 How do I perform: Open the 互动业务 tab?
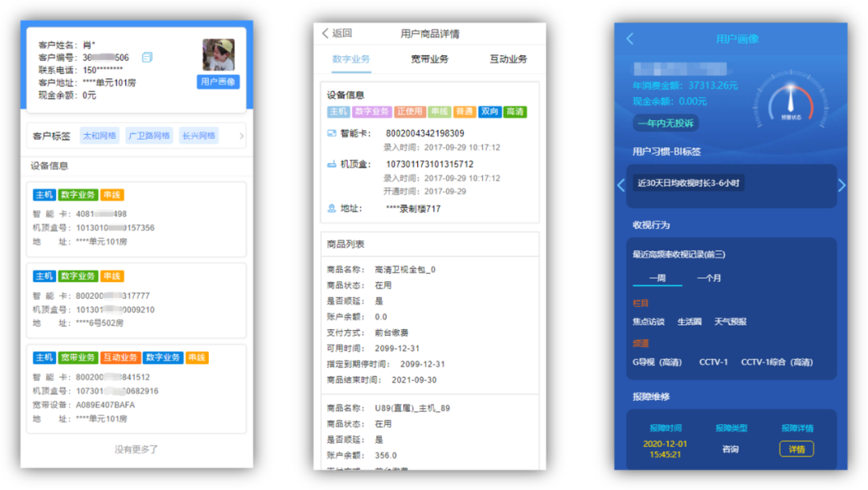pos(508,59)
